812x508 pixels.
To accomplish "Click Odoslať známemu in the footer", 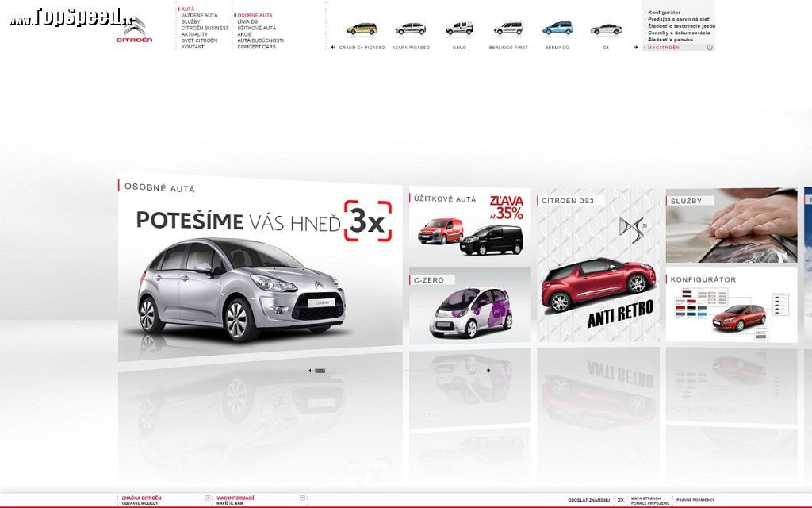I will point(589,500).
